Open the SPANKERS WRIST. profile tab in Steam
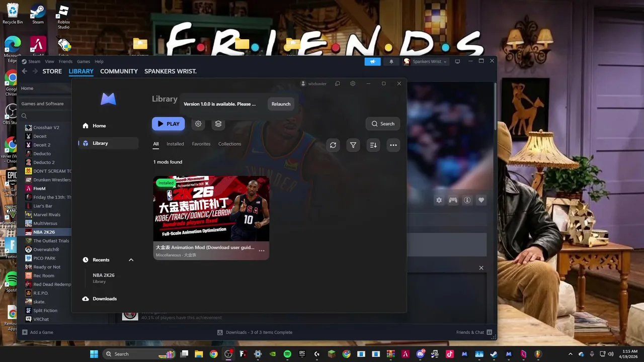This screenshot has width=644, height=362. [x=171, y=71]
